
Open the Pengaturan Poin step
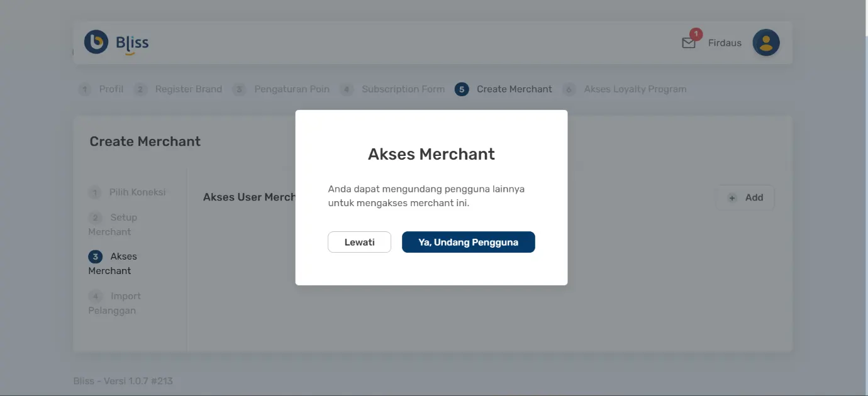[292, 89]
